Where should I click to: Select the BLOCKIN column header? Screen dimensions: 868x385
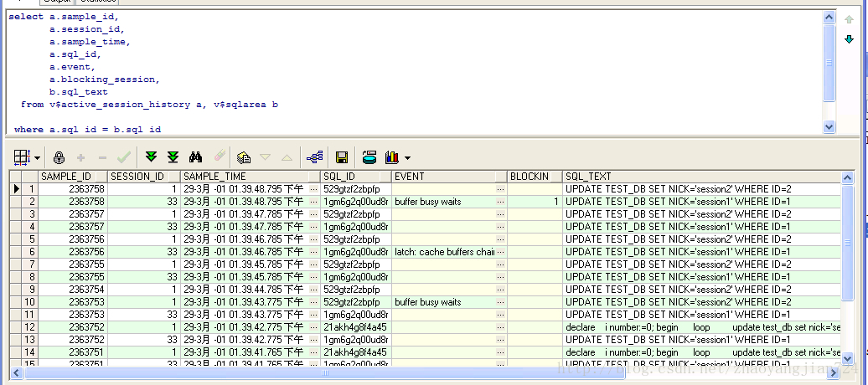[535, 177]
